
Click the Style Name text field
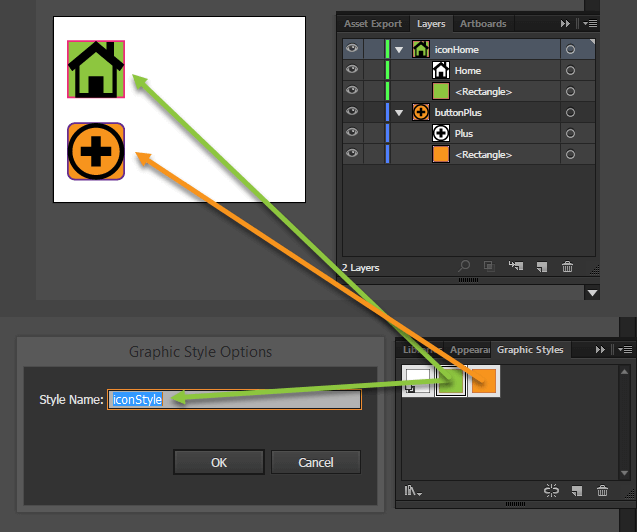tap(235, 399)
